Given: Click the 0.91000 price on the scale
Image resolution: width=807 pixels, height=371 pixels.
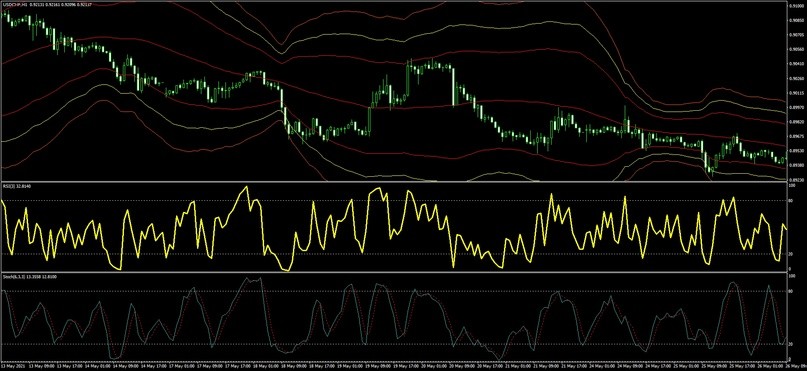Looking at the screenshot, I should (x=798, y=5).
